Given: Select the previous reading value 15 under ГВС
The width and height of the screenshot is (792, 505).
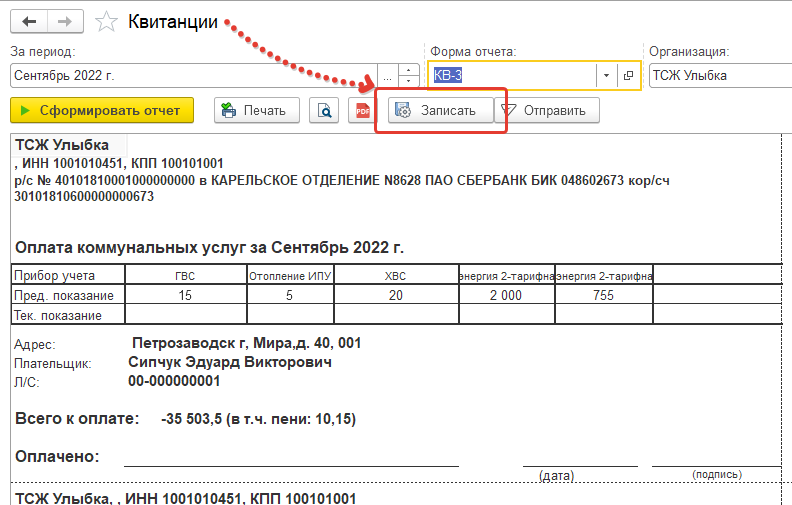Looking at the screenshot, I should pos(185,295).
